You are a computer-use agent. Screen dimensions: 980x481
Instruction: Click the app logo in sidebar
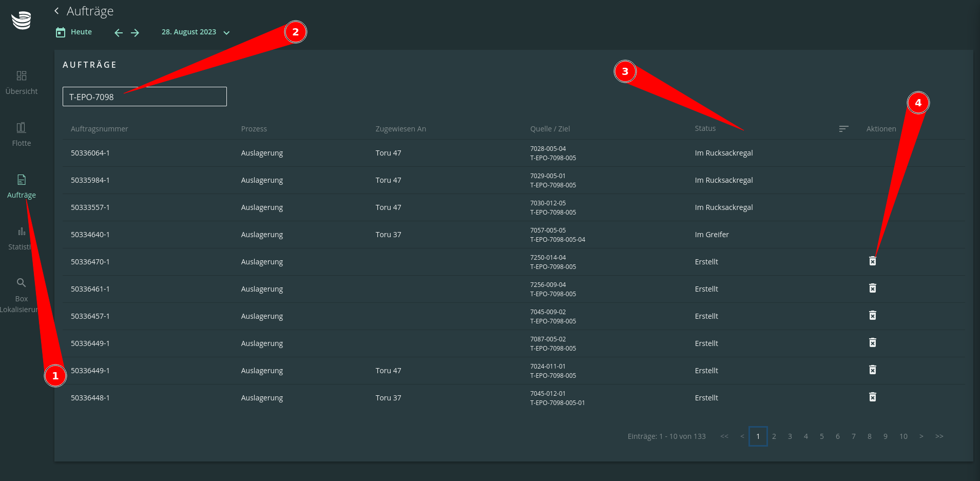pyautogui.click(x=22, y=21)
